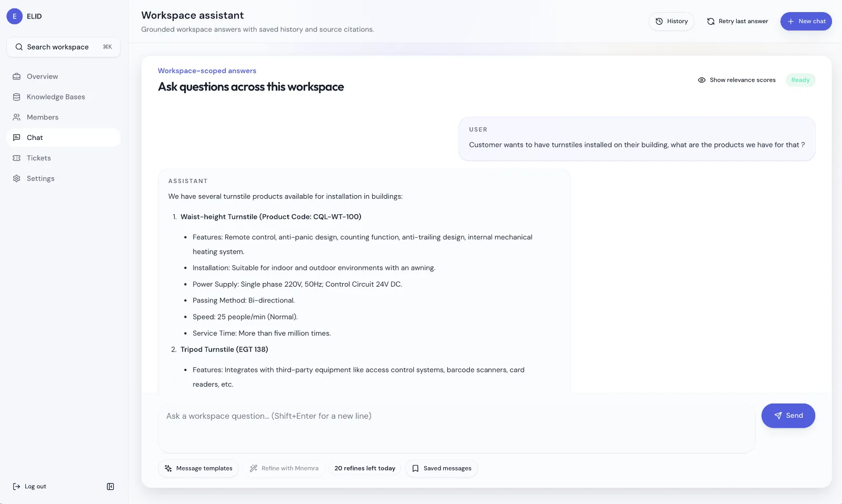Send the workspace question
The height and width of the screenshot is (504, 842).
[x=788, y=416]
